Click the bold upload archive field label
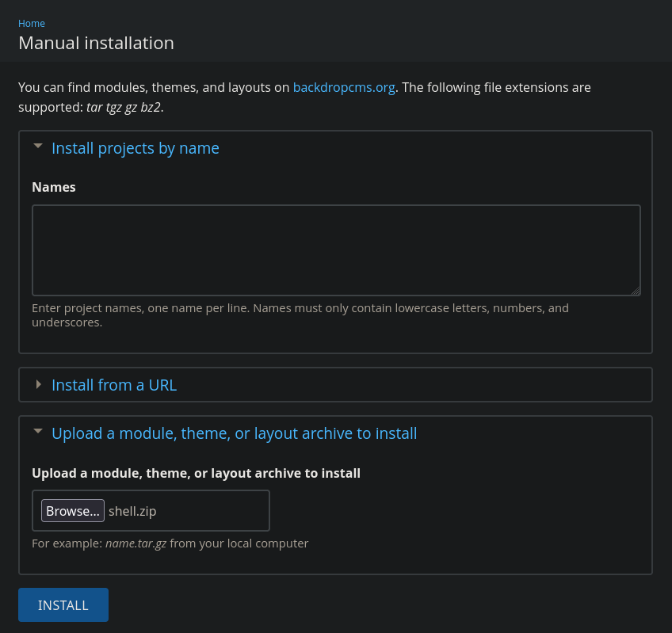The image size is (672, 633). (196, 473)
